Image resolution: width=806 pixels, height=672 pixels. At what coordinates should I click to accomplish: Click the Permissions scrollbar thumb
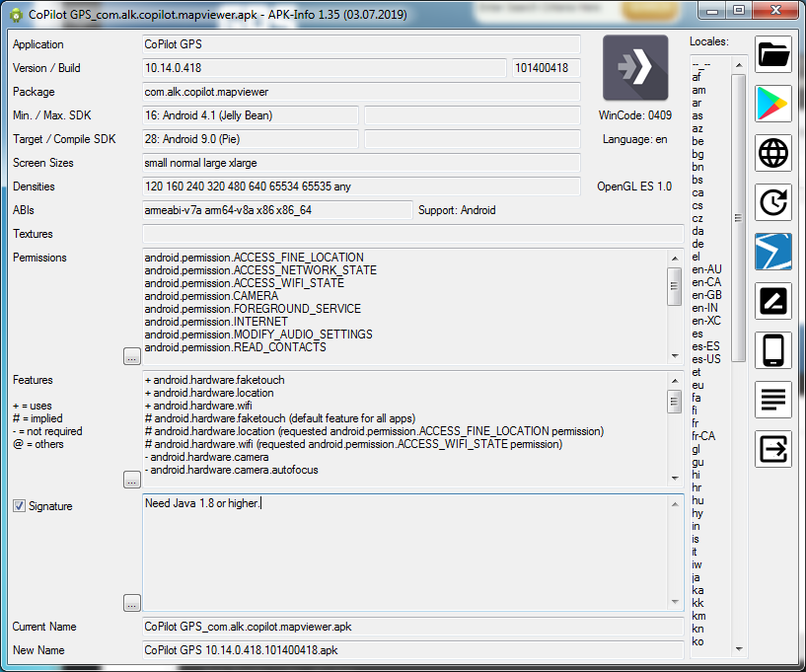point(675,286)
